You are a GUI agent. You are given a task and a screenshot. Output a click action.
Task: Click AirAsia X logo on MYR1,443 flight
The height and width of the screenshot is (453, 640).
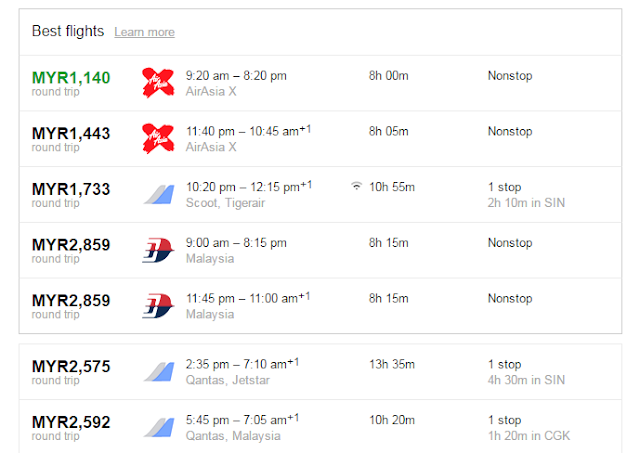(x=158, y=138)
